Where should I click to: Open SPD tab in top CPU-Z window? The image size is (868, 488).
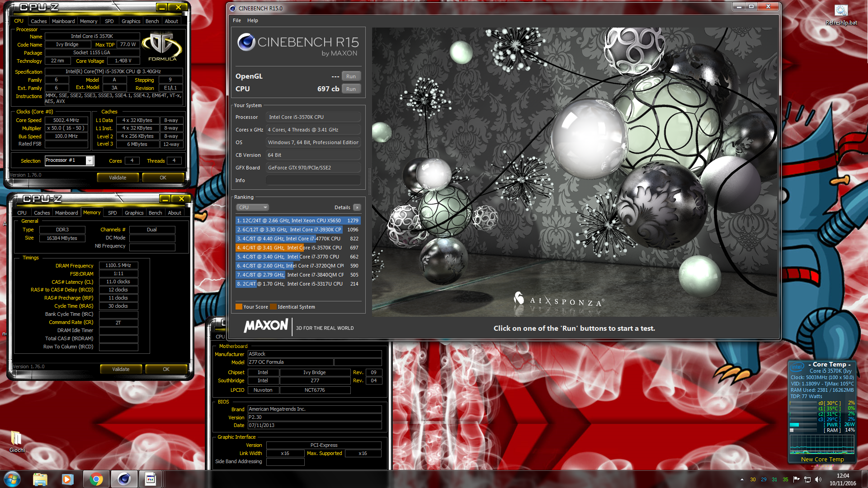click(109, 21)
